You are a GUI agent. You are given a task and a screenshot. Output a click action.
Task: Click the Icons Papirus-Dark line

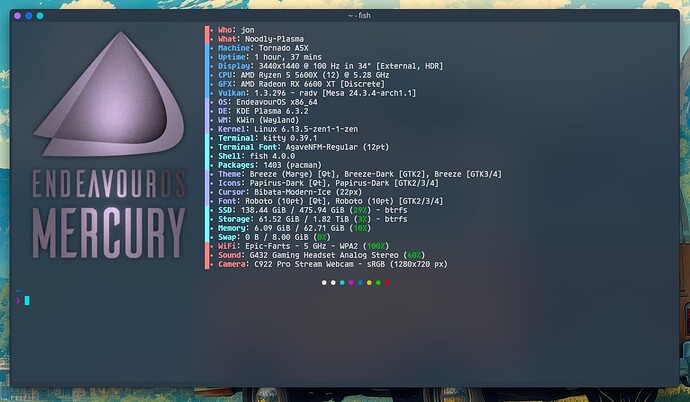(x=328, y=183)
